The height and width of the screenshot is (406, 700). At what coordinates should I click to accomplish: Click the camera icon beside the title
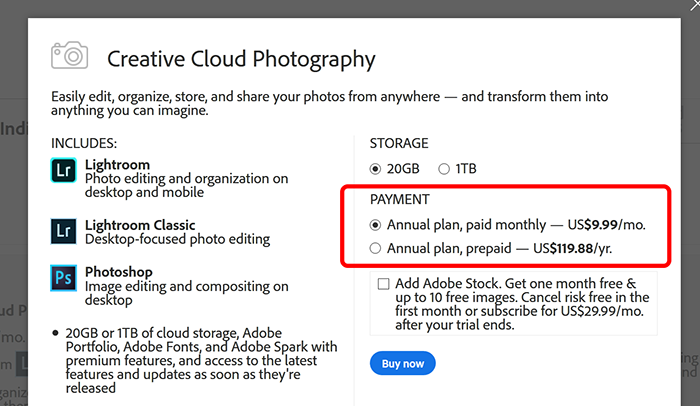tap(69, 55)
